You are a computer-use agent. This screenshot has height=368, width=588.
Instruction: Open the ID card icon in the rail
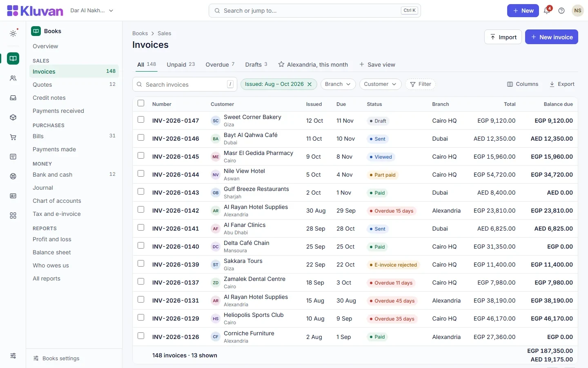tap(13, 196)
